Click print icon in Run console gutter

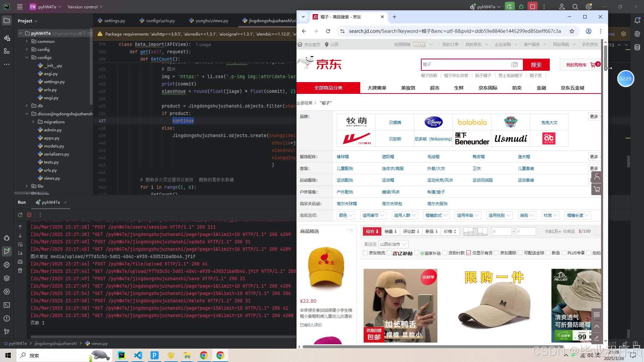[20, 262]
